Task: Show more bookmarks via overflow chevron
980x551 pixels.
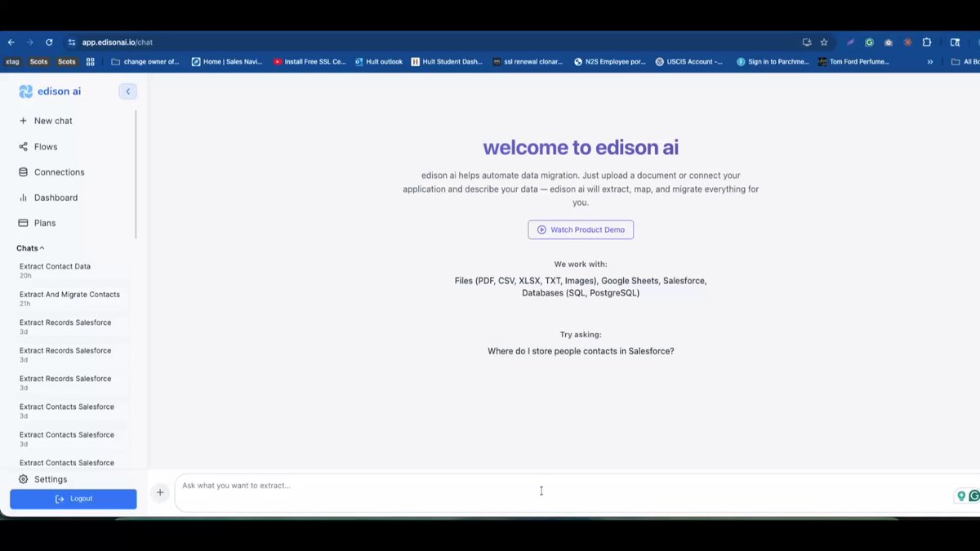Action: (930, 61)
